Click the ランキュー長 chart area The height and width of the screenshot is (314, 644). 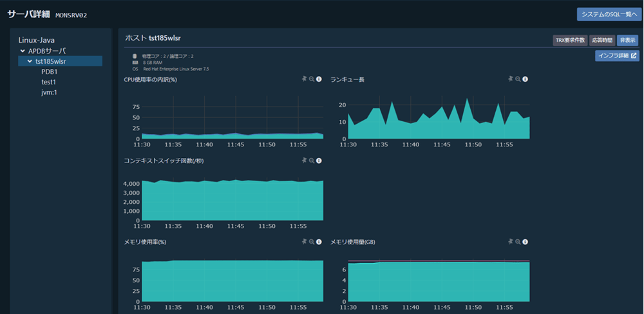coord(439,119)
